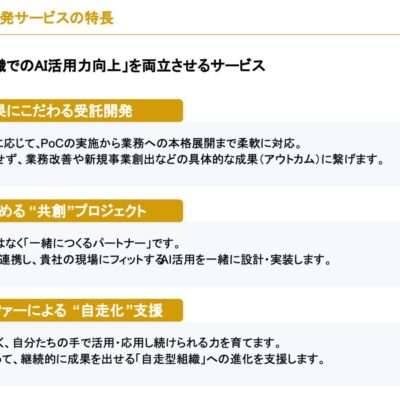
Task: Click the second light gray description box
Action: 200,254
